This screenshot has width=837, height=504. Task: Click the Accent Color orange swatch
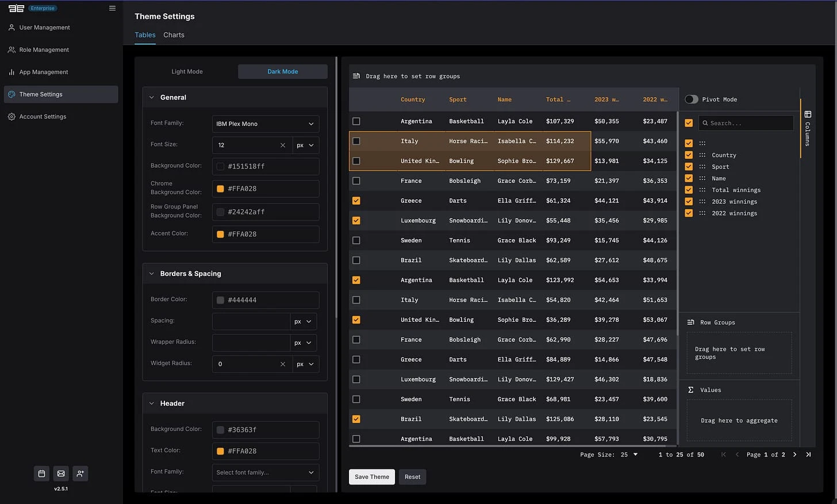pyautogui.click(x=220, y=234)
